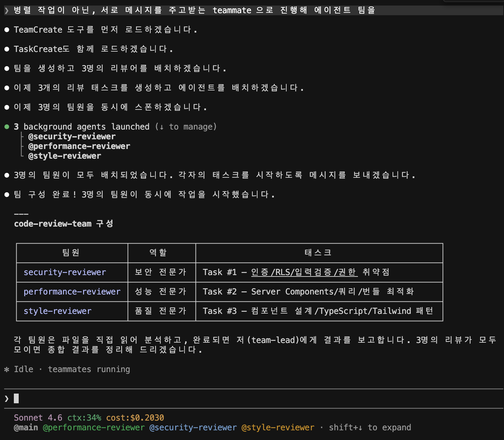Click '이제 3개의 리뷰 태스크를 생성하고' line
The image size is (504, 440).
[159, 88]
